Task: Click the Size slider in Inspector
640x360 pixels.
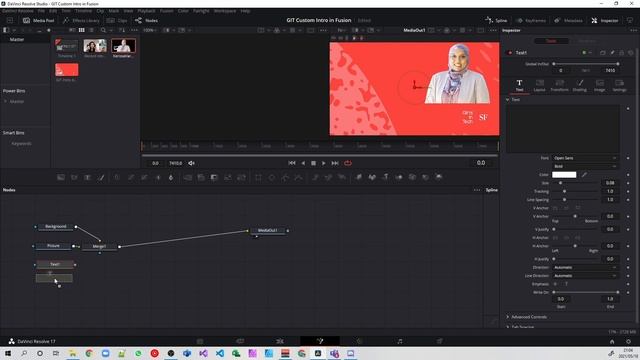Action: [x=576, y=183]
